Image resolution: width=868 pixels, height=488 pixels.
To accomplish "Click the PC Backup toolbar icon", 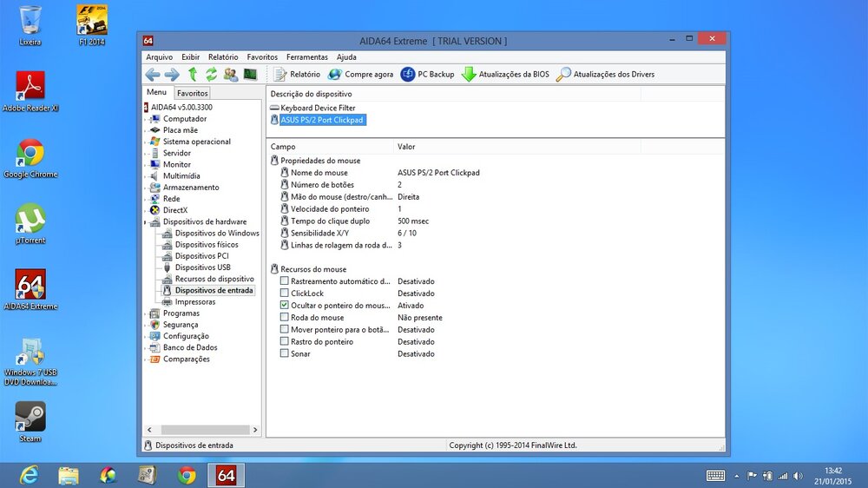I will 408,75.
